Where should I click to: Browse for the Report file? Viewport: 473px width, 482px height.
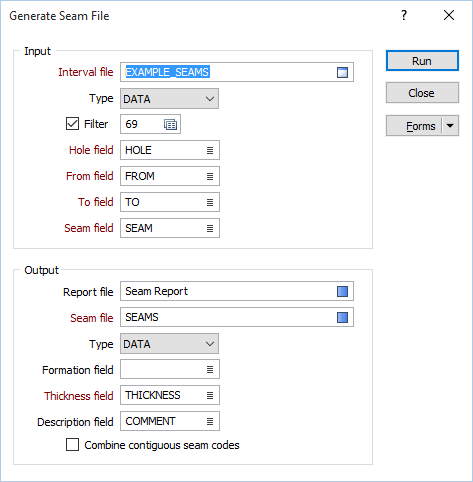coord(342,291)
